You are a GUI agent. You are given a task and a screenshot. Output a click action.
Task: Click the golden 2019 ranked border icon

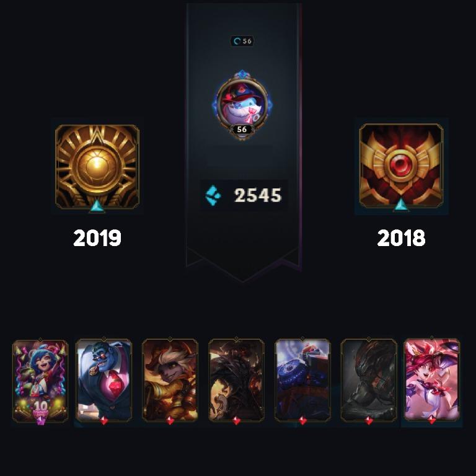[97, 166]
